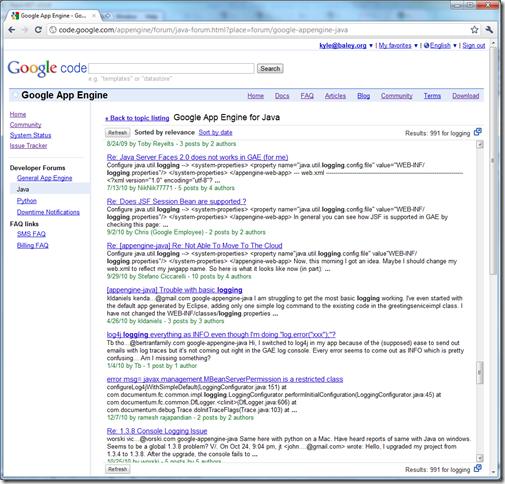Open the Billing FAQ link

coord(33,245)
